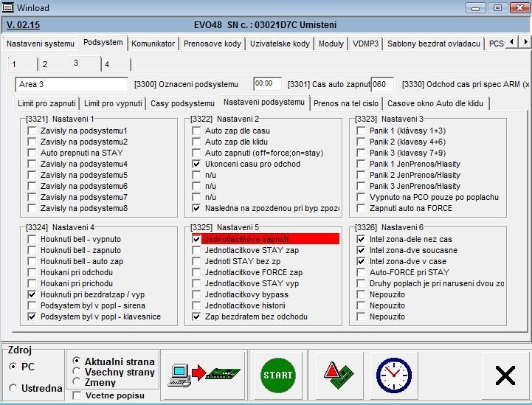Open the Uzivatelske kody tab
This screenshot has height=405, width=532.
[x=280, y=44]
